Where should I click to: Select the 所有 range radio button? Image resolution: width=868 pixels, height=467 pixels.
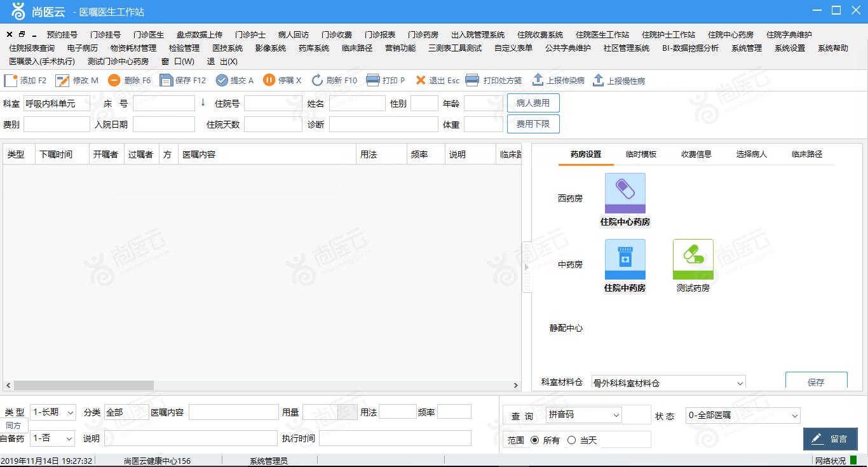tap(534, 440)
